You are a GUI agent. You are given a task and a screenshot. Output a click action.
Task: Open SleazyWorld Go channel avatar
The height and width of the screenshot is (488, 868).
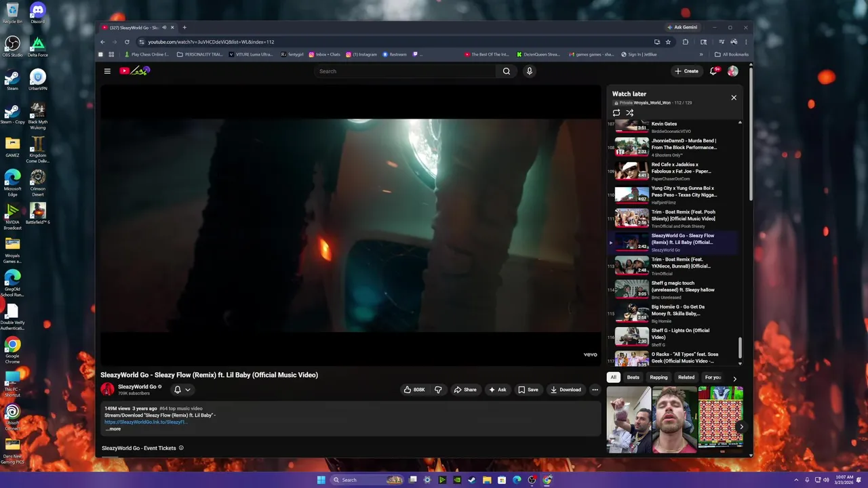click(107, 389)
